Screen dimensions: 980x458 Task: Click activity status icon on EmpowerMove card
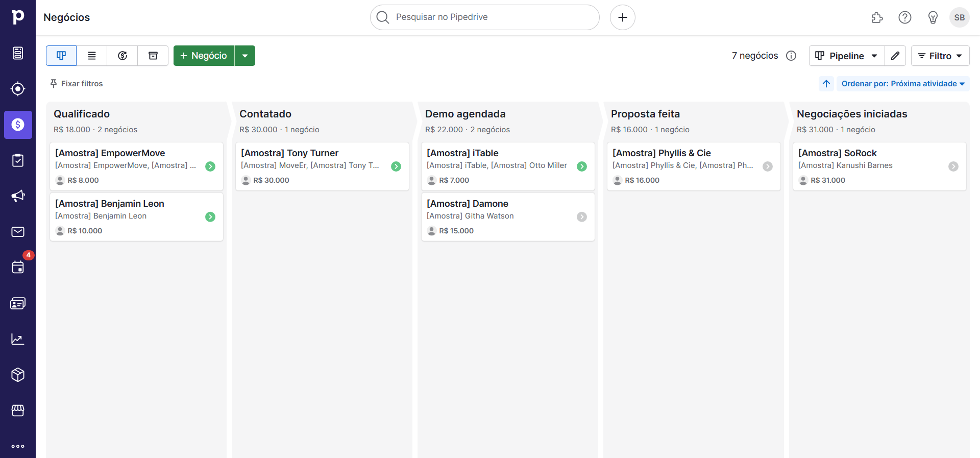(x=210, y=166)
